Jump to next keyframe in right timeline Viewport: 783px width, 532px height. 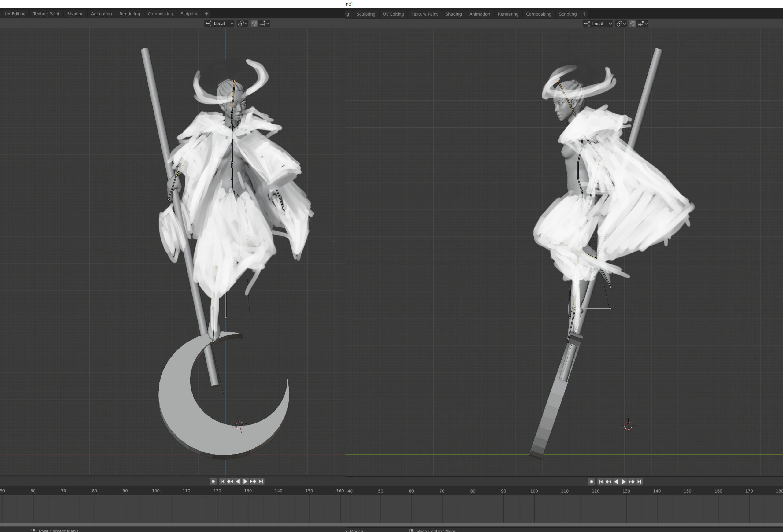click(631, 482)
